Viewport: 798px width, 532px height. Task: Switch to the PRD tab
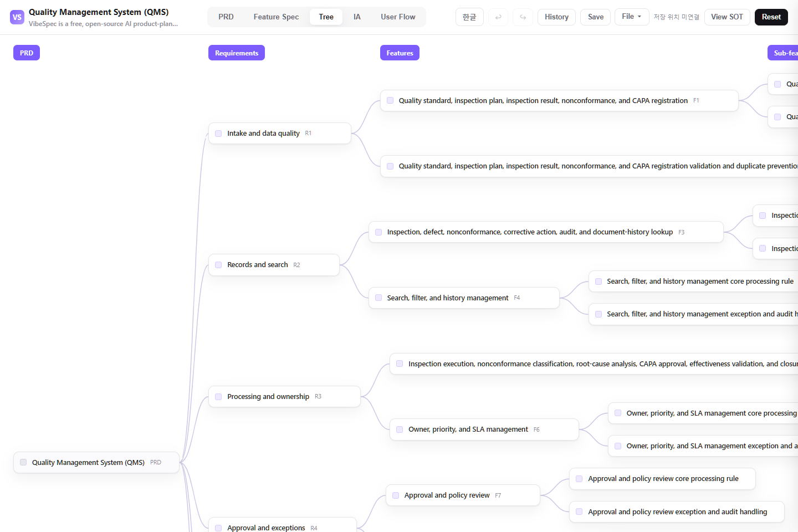[x=226, y=17]
